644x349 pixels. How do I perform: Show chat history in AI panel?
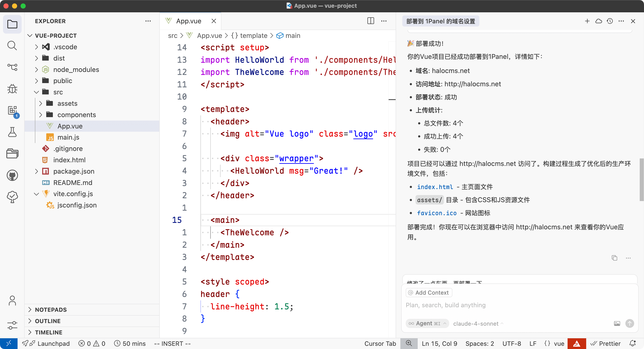point(610,21)
